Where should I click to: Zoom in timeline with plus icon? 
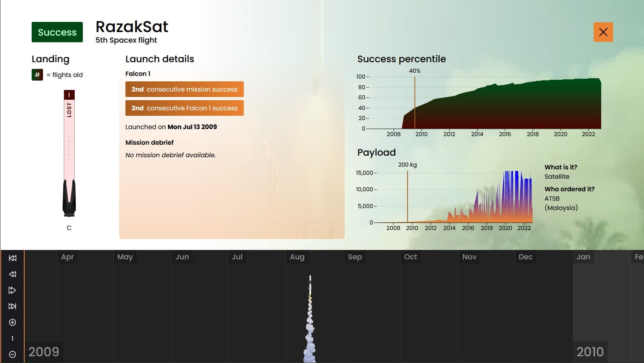(13, 322)
